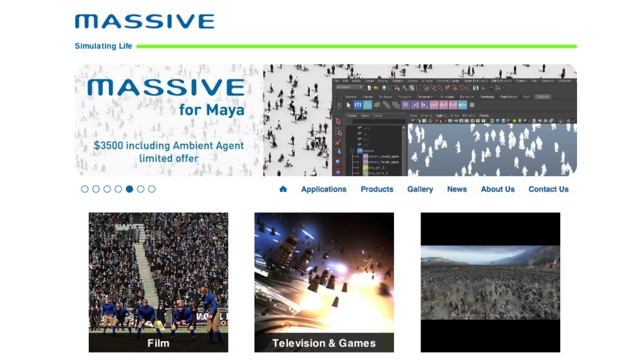Open the Applications menu
Screen dimensions: 644x363
[324, 189]
